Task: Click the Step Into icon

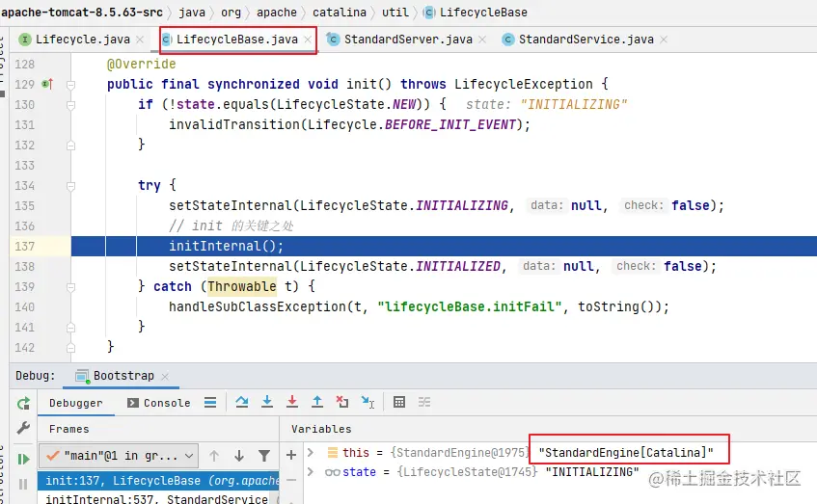Action: (267, 402)
